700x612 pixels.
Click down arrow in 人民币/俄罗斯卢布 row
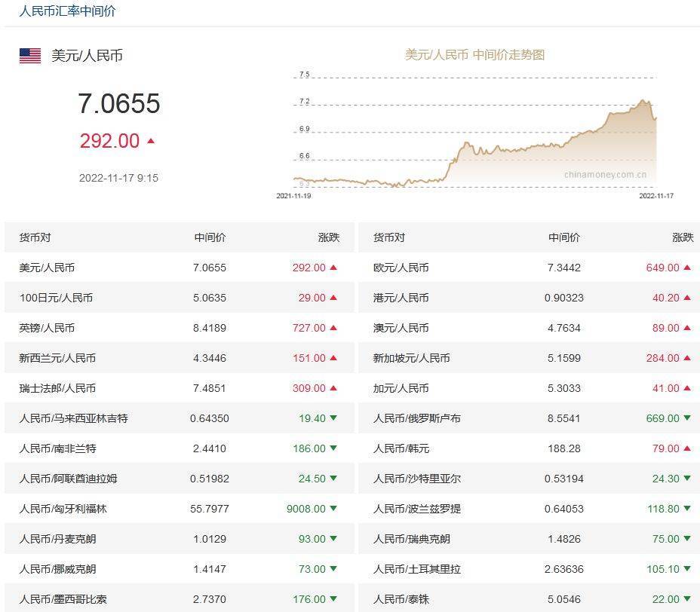click(x=687, y=418)
